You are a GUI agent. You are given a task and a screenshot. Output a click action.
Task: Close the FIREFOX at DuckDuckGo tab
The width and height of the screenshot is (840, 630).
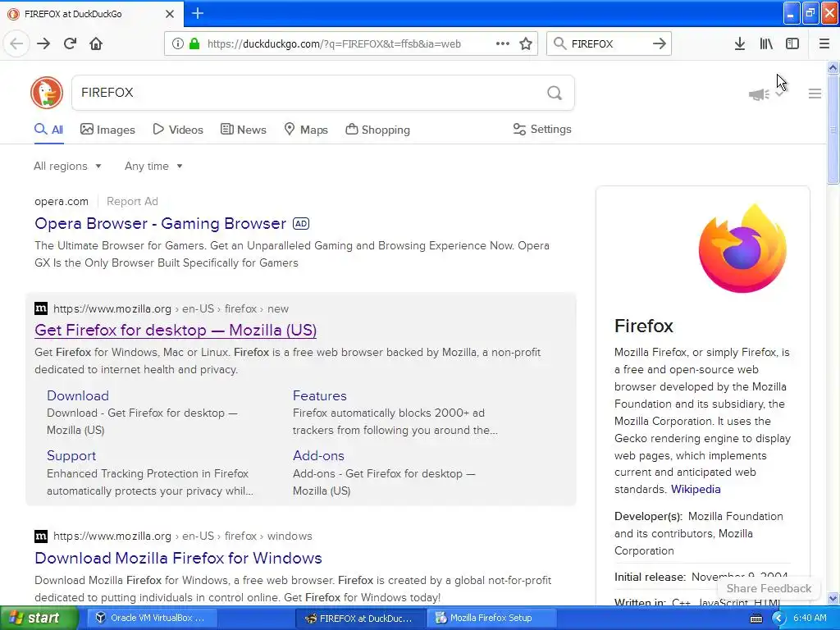coord(170,14)
